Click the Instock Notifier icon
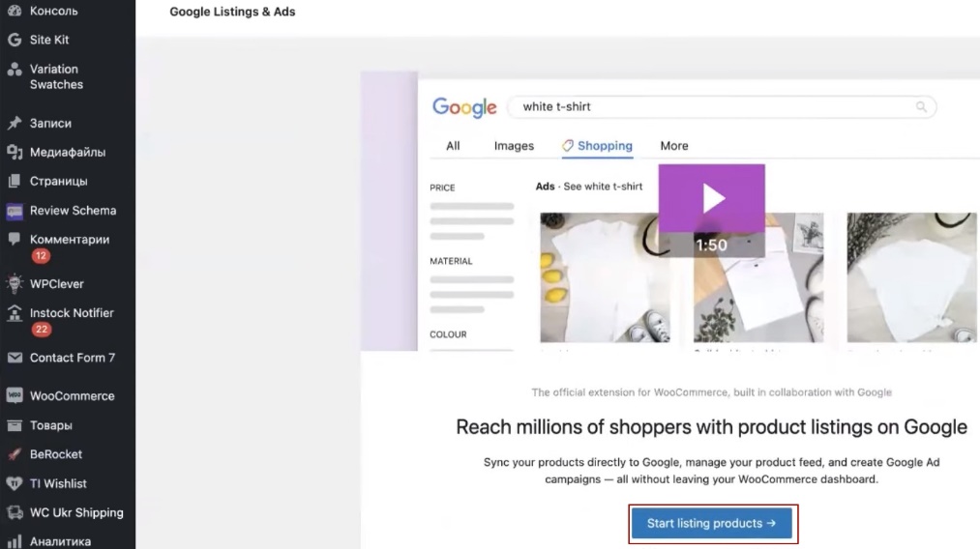The width and height of the screenshot is (980, 549). pos(15,313)
